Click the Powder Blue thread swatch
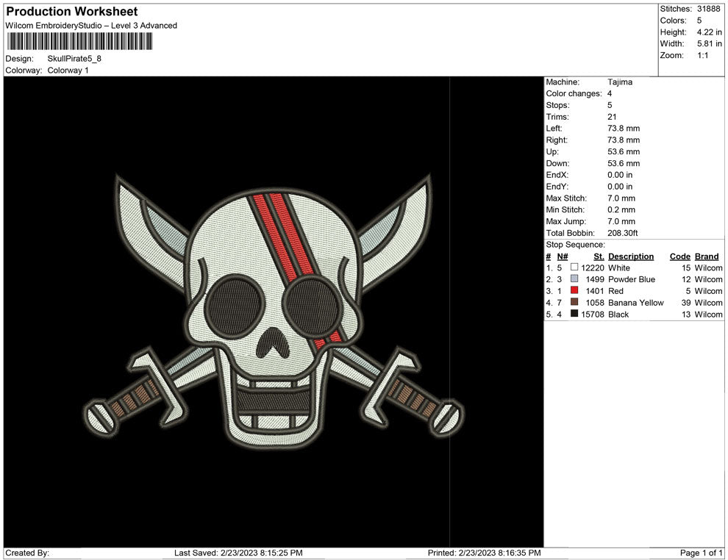The height and width of the screenshot is (560, 728). click(x=574, y=279)
